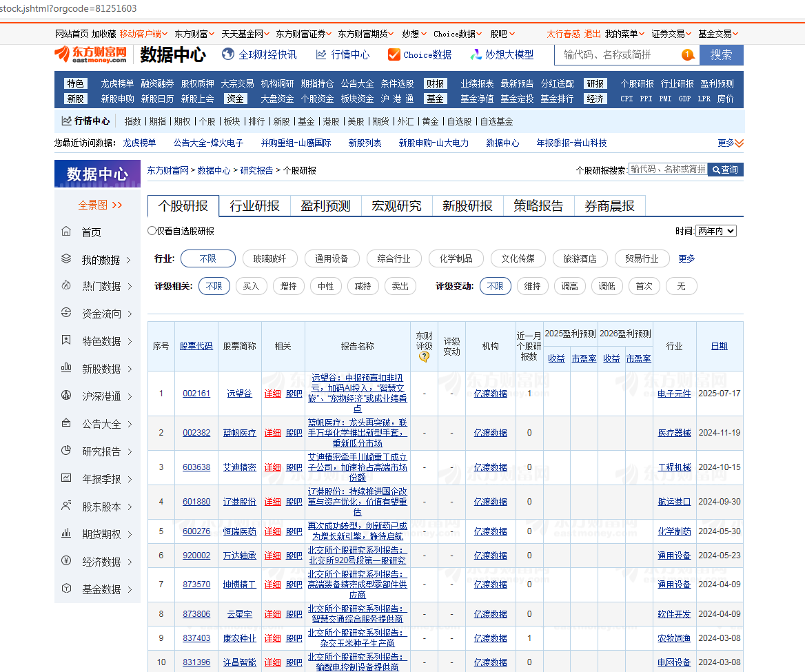Image resolution: width=805 pixels, height=672 pixels.
Task: Click the 特色数据 bookmark icon
Action: coord(66,340)
